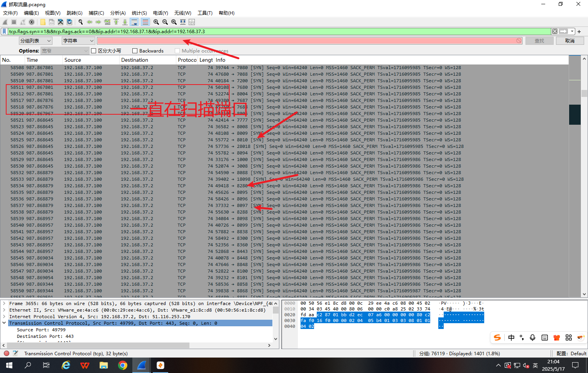Open the 分析(A) menu
588x373 pixels.
coord(118,13)
